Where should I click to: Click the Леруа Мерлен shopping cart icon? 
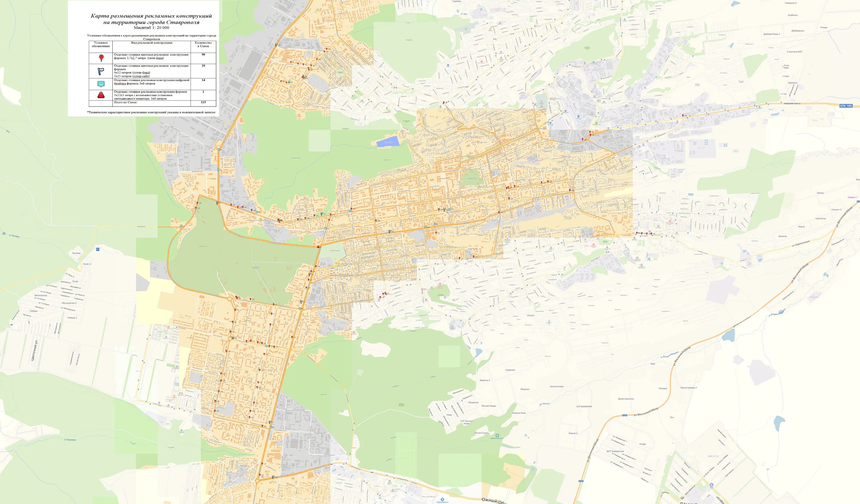442,499
